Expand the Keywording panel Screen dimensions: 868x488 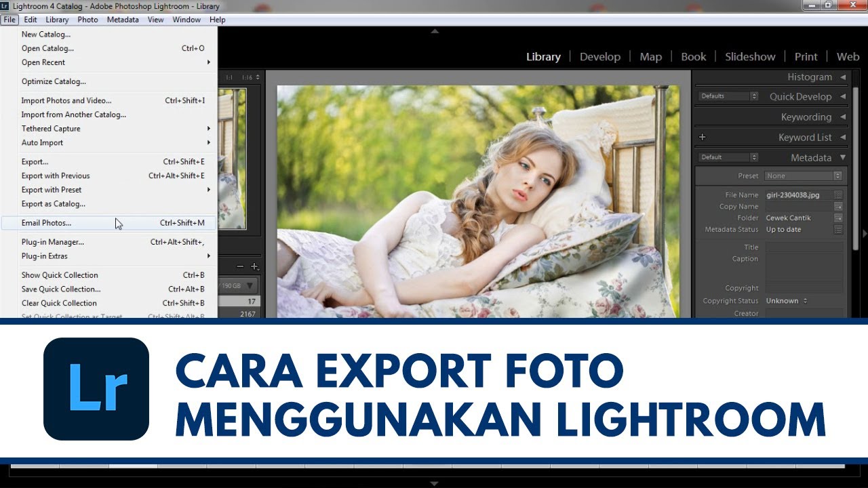click(843, 117)
